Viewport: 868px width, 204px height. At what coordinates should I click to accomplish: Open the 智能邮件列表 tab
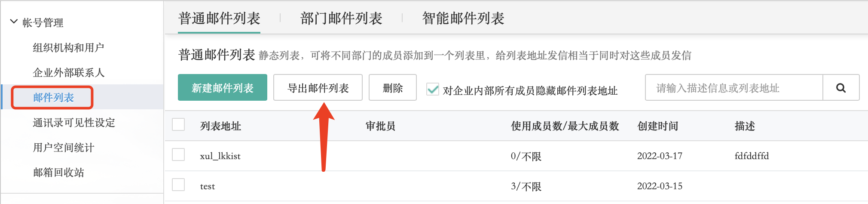(463, 19)
